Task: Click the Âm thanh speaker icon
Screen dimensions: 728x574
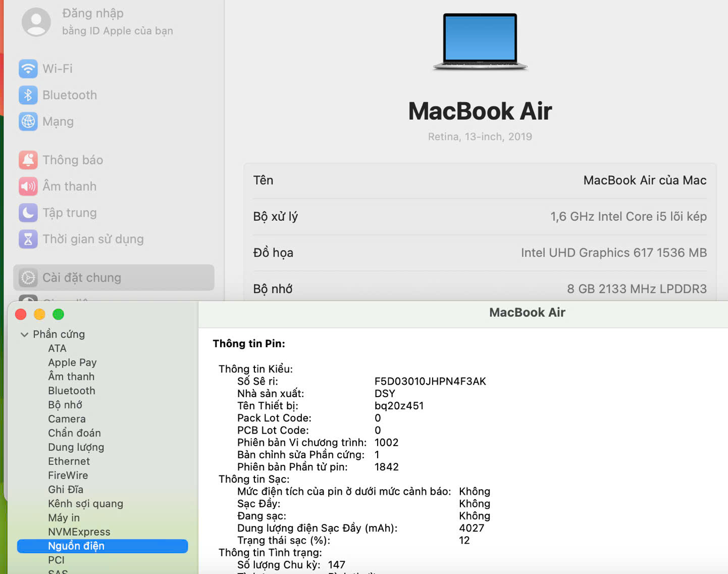Action: (28, 186)
